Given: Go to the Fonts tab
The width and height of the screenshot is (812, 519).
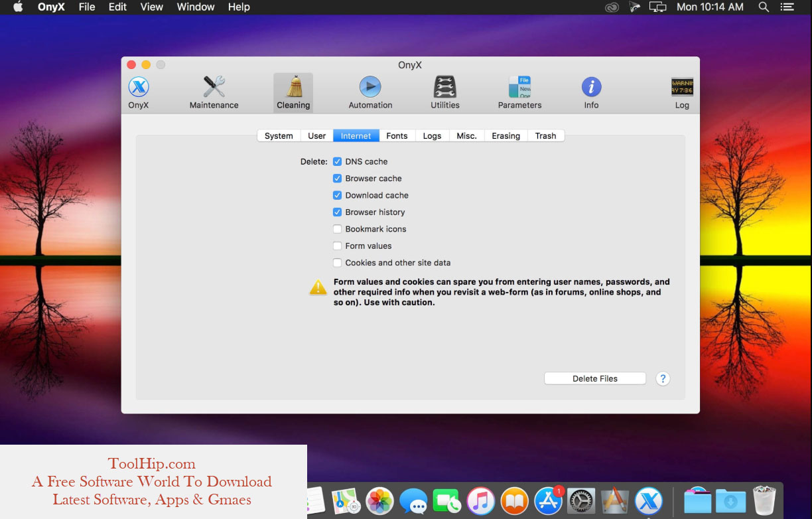Looking at the screenshot, I should click(x=397, y=135).
